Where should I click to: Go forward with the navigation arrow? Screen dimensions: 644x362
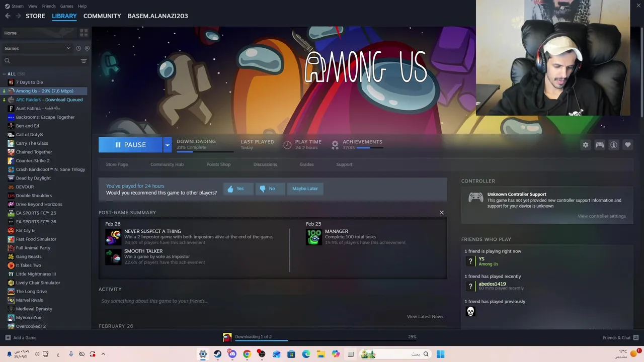[18, 16]
